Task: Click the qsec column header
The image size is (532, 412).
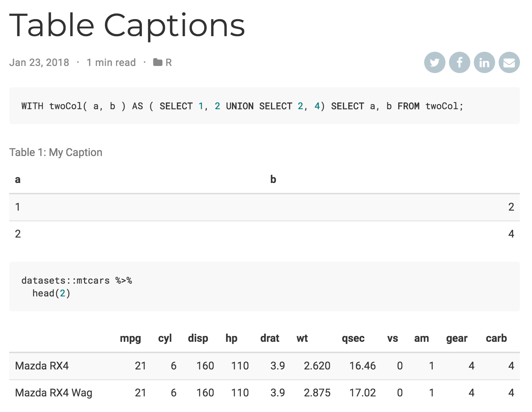Action: 353,339
